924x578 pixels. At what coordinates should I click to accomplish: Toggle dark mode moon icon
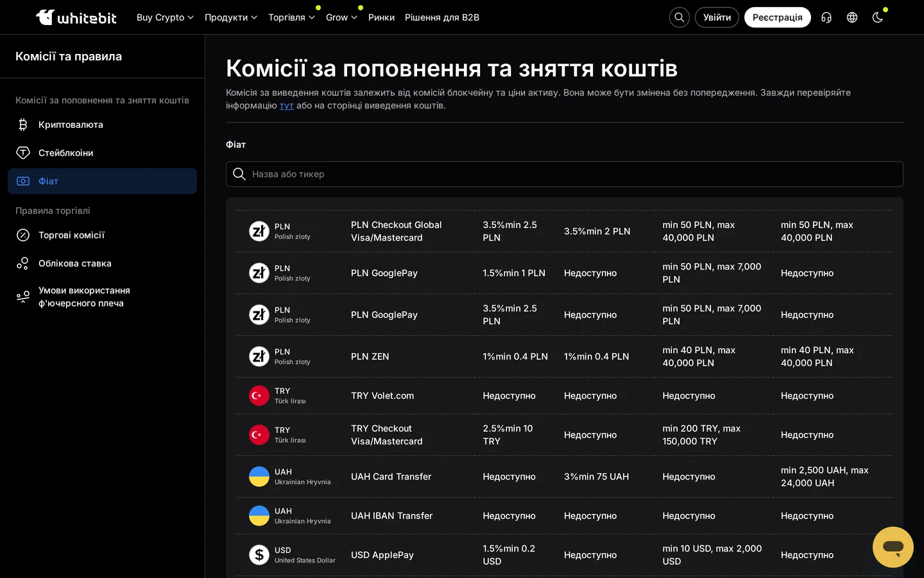[x=878, y=17]
